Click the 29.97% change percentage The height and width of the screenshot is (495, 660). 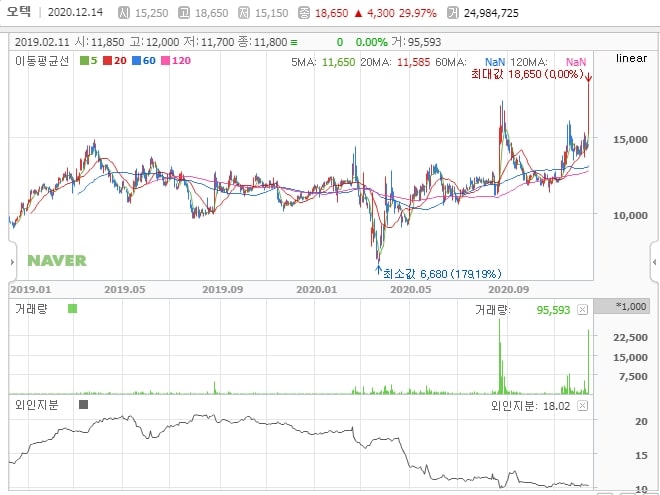click(x=418, y=13)
